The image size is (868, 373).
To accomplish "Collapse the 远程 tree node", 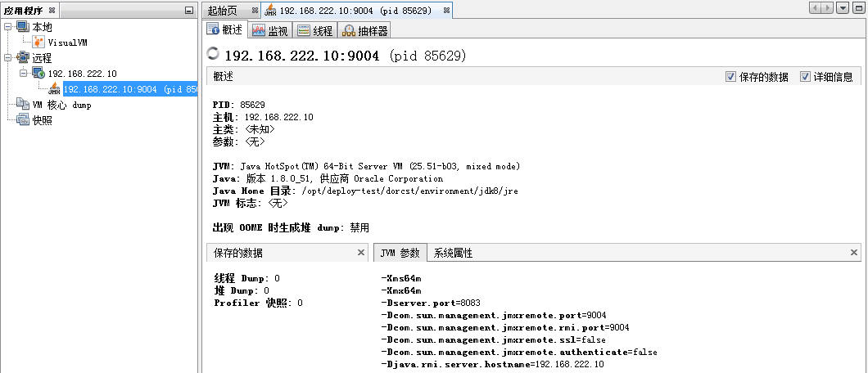I will pyautogui.click(x=7, y=57).
